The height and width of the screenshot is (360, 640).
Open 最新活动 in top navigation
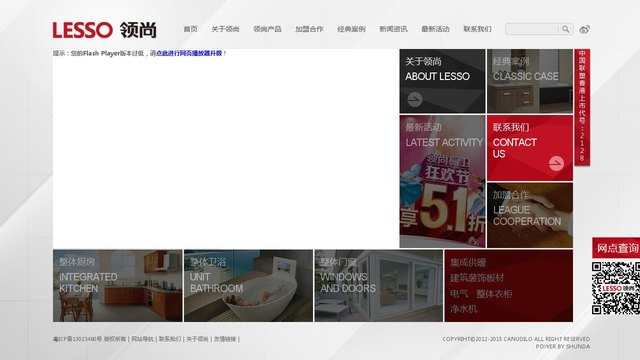(436, 29)
